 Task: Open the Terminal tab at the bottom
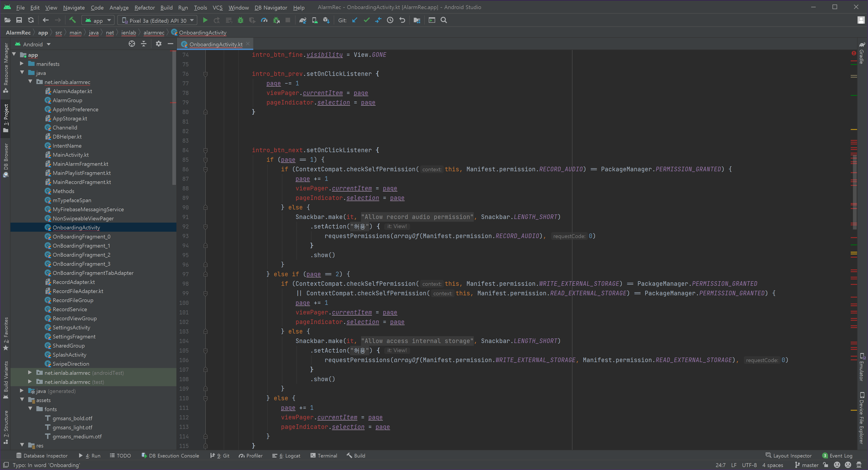(x=324, y=455)
